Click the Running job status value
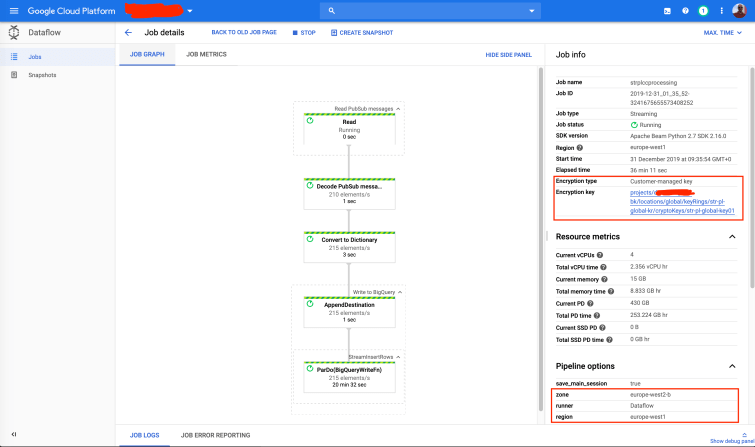755x447 pixels. click(646, 125)
